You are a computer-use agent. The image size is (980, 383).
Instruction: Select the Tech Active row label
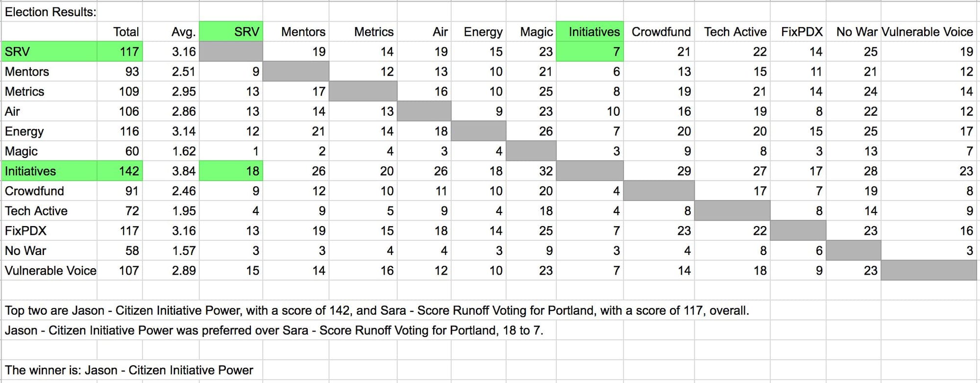pos(49,211)
